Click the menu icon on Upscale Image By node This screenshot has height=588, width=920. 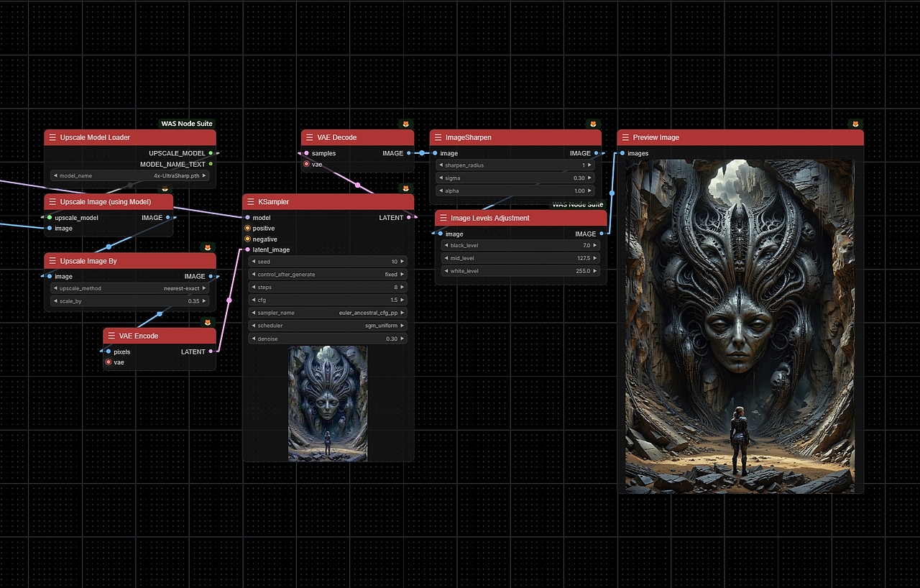click(52, 261)
